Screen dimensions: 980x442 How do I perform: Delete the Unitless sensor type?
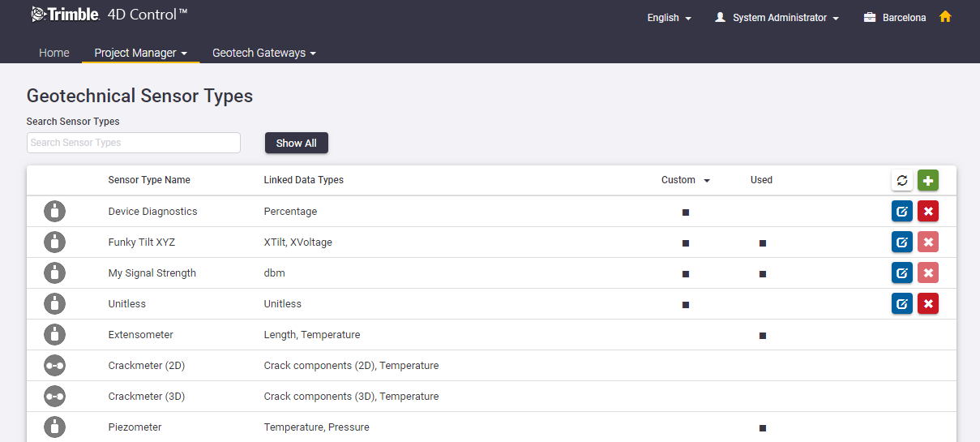click(928, 303)
